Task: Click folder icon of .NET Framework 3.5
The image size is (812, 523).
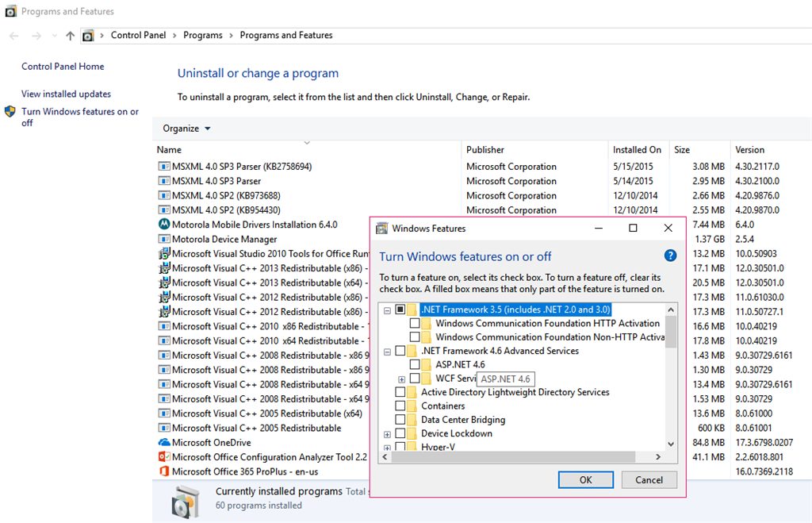Action: (412, 310)
